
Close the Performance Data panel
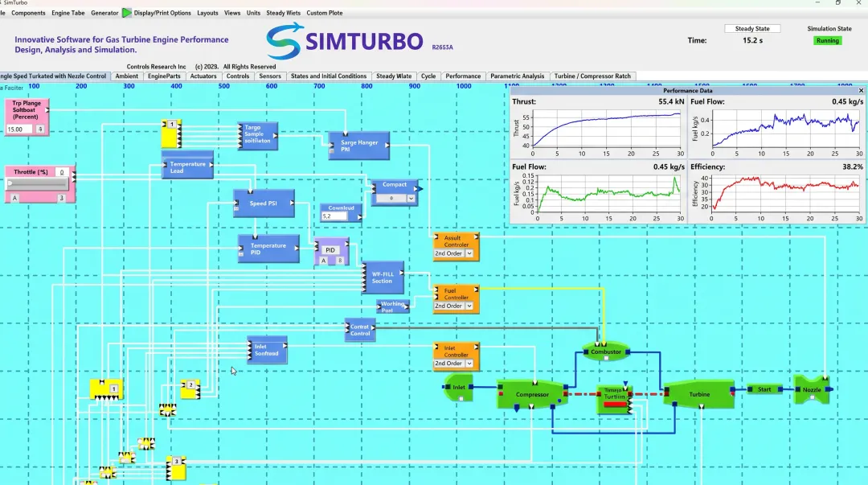coord(861,90)
